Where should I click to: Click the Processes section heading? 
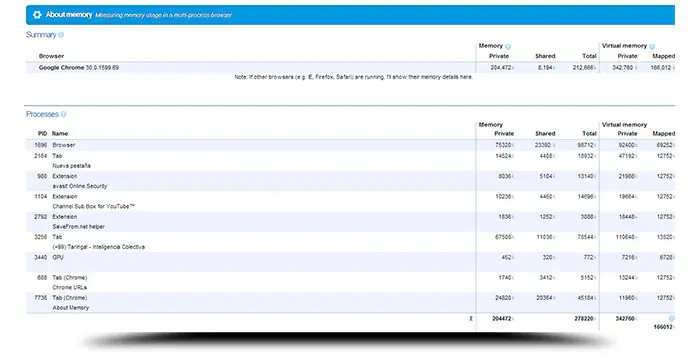point(42,114)
